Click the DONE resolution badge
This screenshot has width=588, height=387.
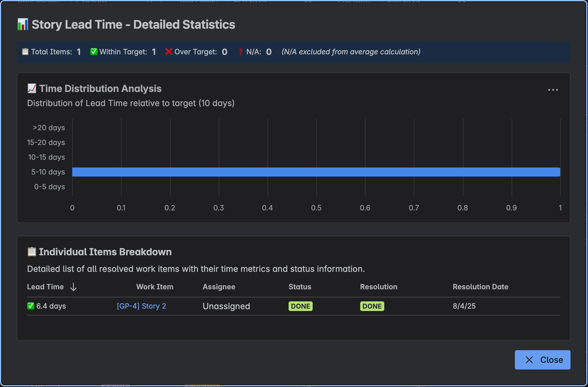[372, 306]
